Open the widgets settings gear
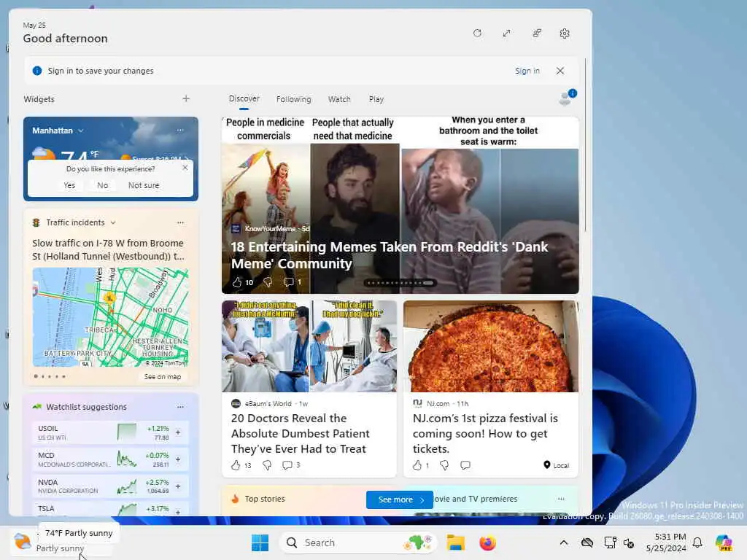747x560 pixels. pyautogui.click(x=565, y=34)
